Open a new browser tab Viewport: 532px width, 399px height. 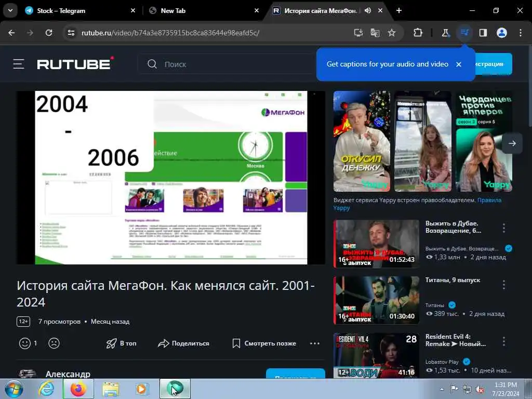point(399,10)
